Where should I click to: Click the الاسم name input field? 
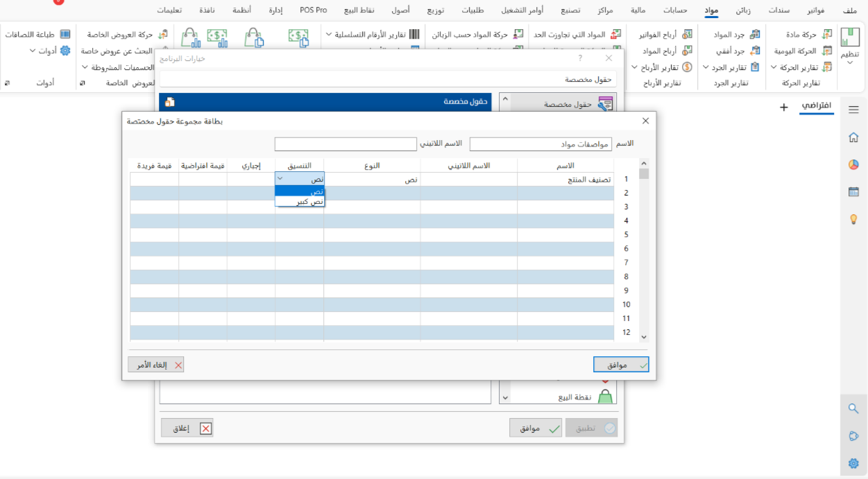[x=541, y=144]
